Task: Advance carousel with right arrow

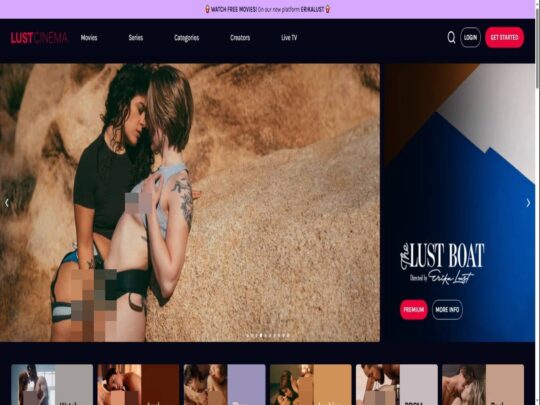Action: (x=528, y=203)
